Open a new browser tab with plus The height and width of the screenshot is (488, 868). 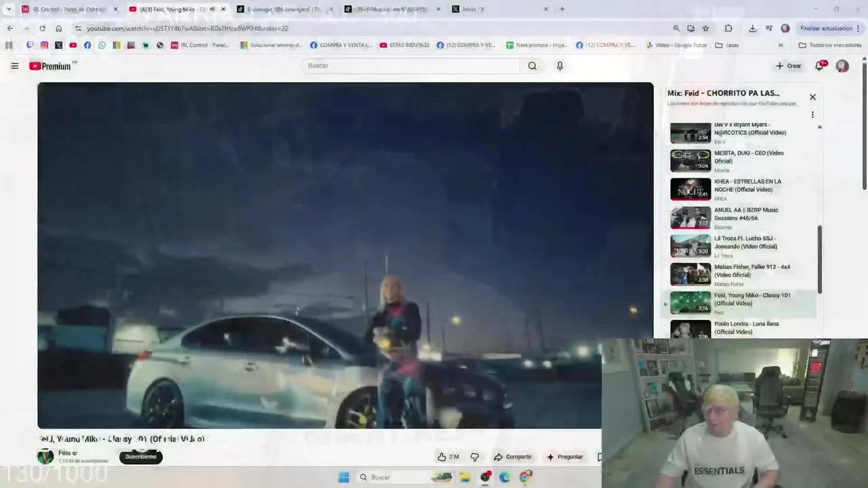coord(561,9)
